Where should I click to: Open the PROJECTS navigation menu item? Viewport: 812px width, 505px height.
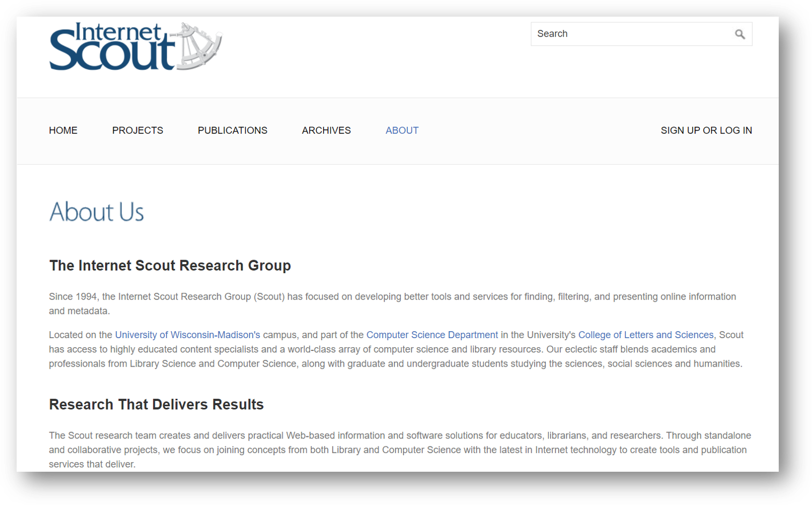[x=137, y=130]
